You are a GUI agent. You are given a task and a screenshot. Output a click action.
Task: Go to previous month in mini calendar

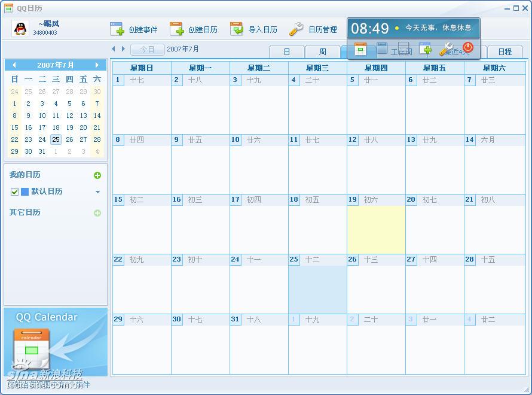(x=14, y=65)
